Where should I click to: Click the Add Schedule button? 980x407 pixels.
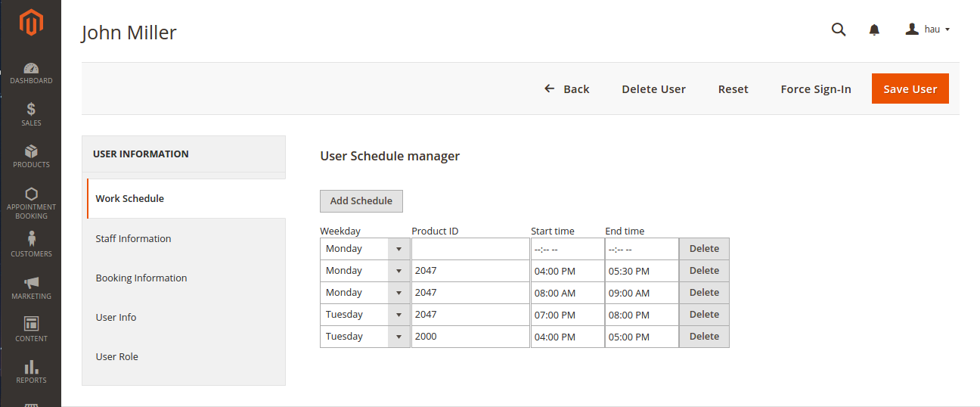(x=361, y=201)
